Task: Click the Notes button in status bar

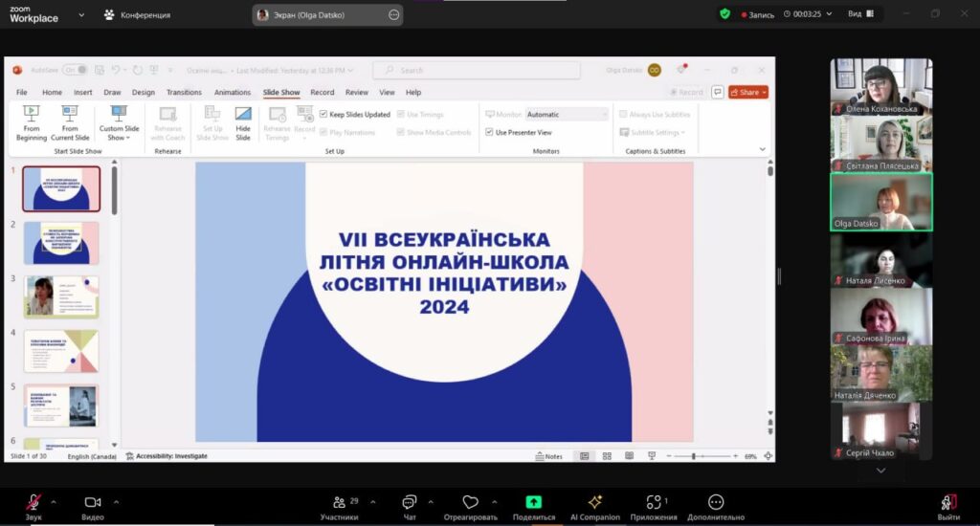Action: pyautogui.click(x=548, y=456)
